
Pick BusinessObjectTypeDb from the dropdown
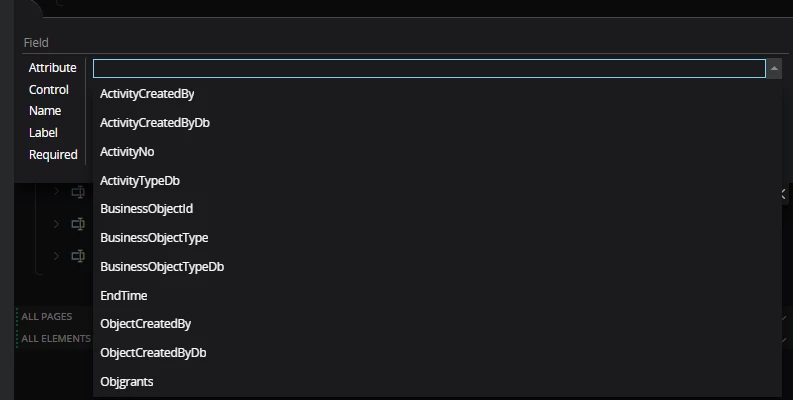tap(162, 267)
